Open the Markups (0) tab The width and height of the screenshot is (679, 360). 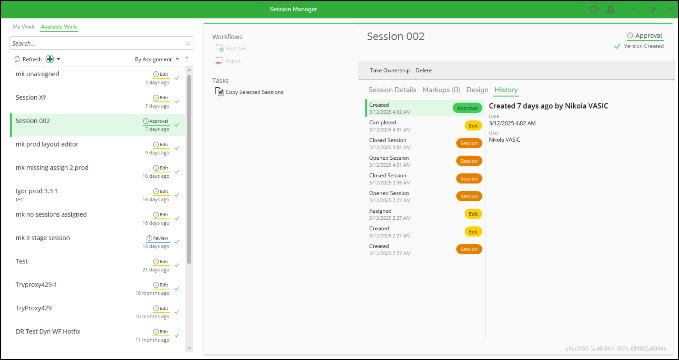(441, 90)
